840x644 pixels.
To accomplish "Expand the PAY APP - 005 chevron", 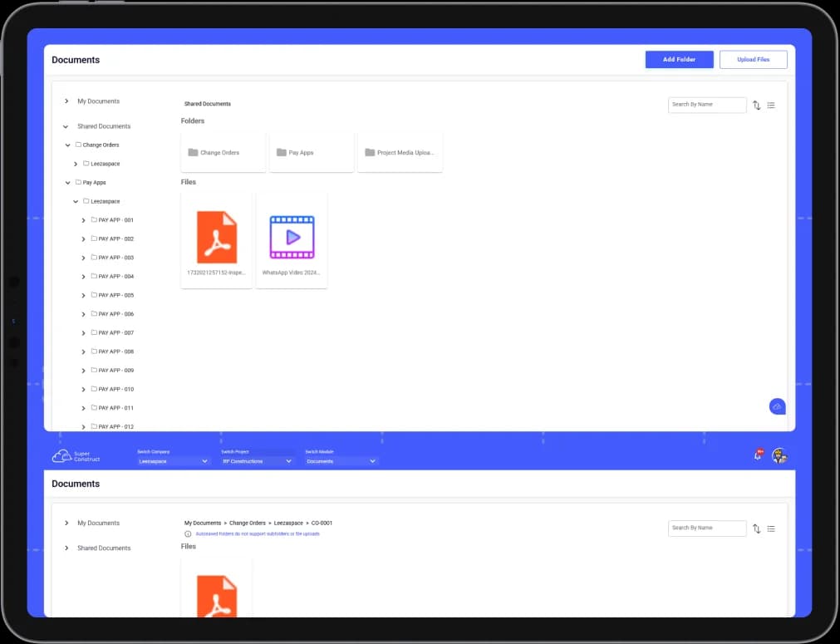I will tap(83, 295).
